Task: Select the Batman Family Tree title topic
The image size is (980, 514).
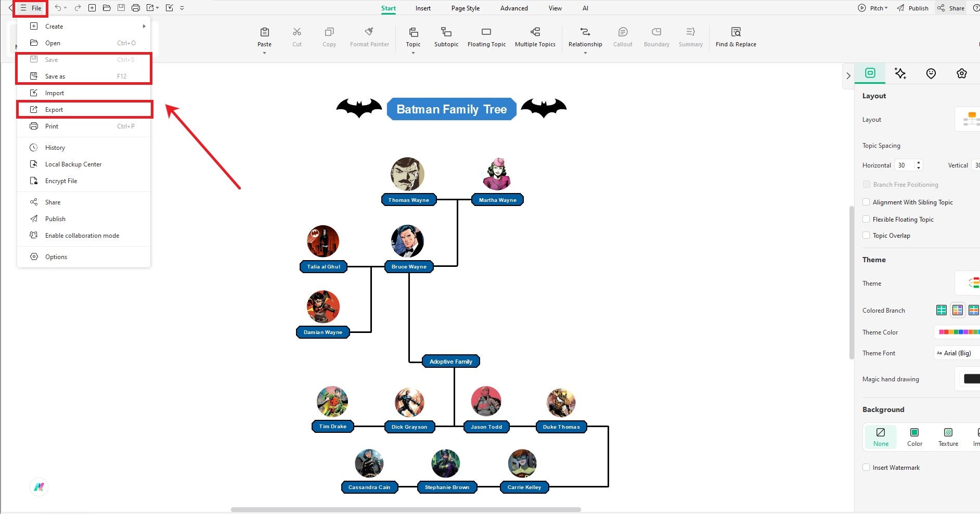Action: pos(452,109)
